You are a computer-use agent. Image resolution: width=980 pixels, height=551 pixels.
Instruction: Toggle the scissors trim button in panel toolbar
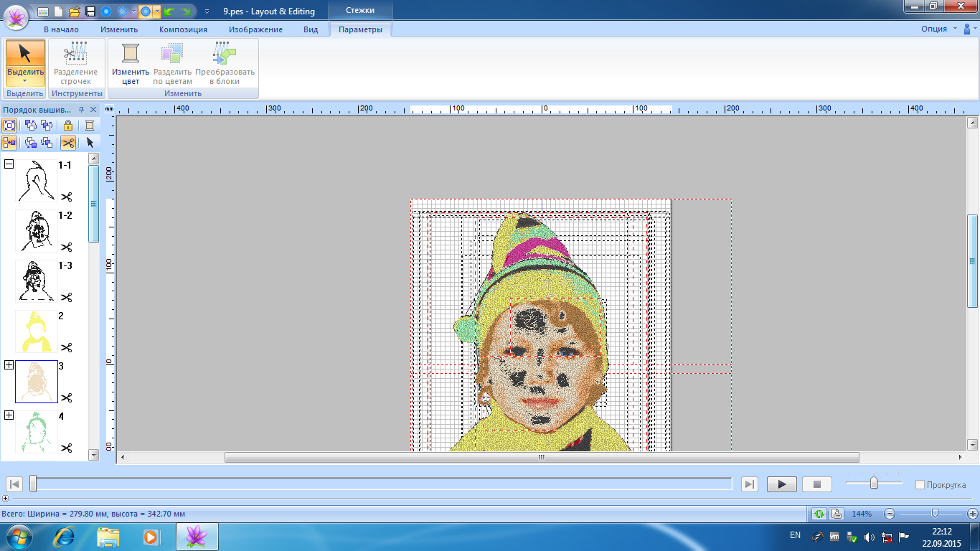click(68, 143)
